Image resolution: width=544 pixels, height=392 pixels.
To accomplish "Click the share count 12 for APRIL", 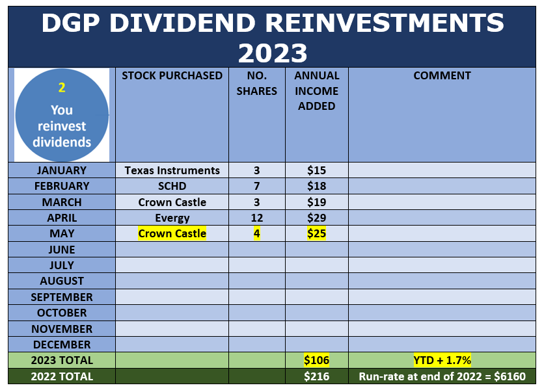I will [x=257, y=218].
